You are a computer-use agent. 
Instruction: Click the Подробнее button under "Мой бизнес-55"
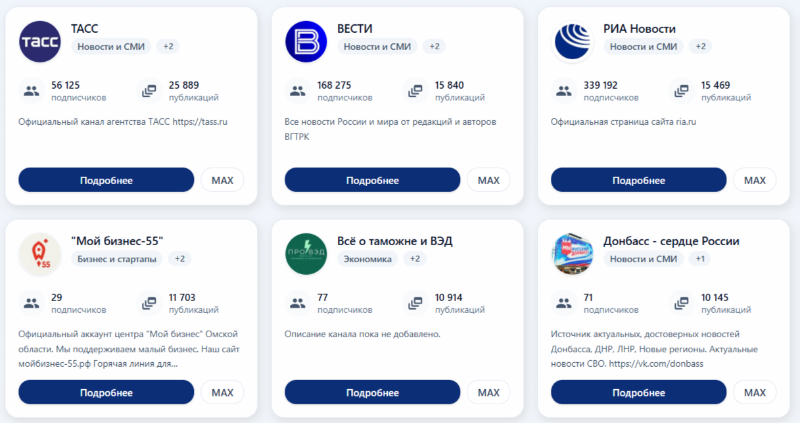click(106, 392)
